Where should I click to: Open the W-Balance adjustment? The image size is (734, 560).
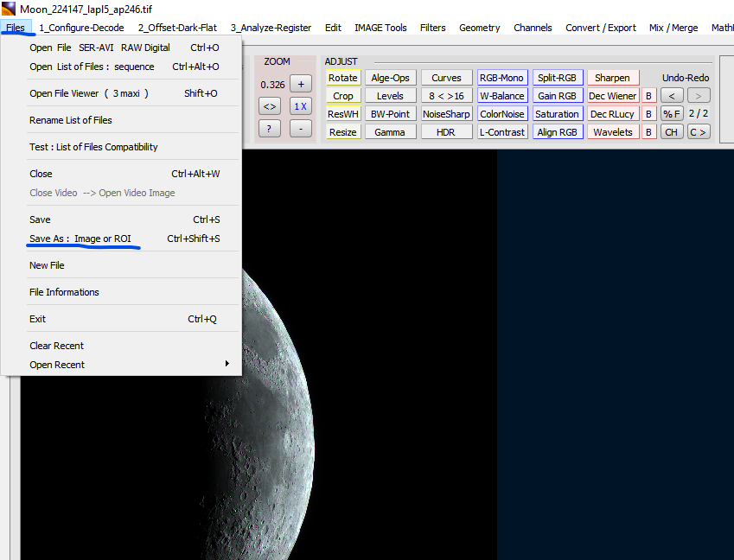502,96
